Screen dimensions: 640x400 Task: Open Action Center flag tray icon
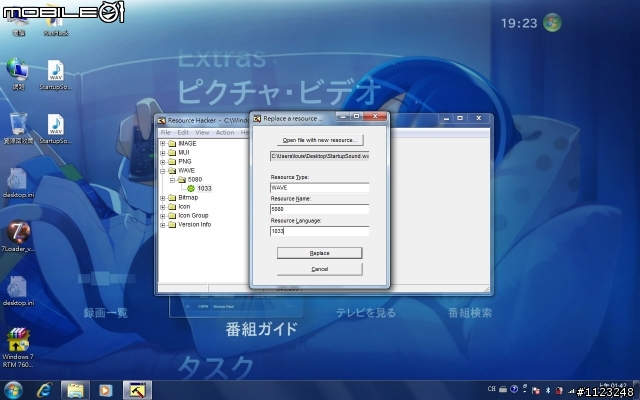(x=536, y=391)
